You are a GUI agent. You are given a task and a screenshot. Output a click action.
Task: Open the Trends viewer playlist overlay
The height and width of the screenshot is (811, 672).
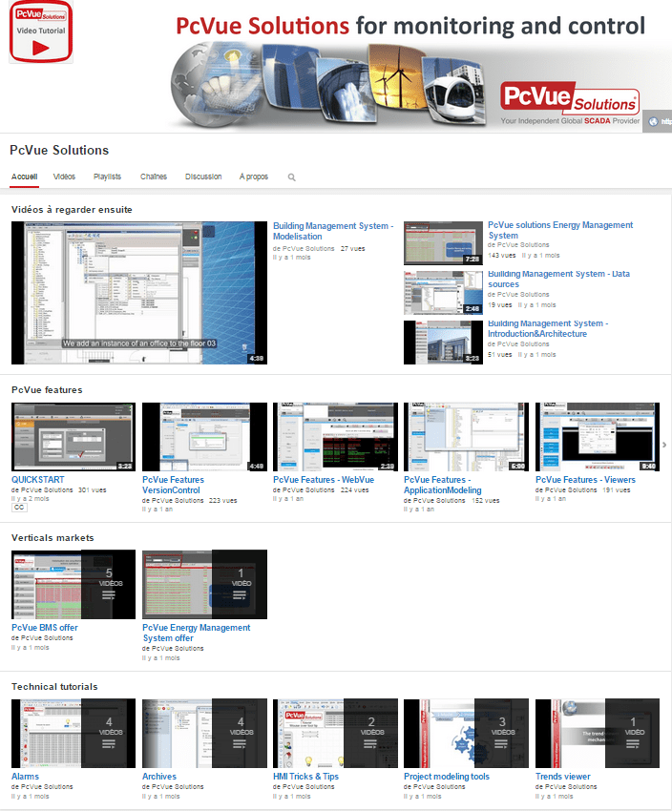[632, 733]
